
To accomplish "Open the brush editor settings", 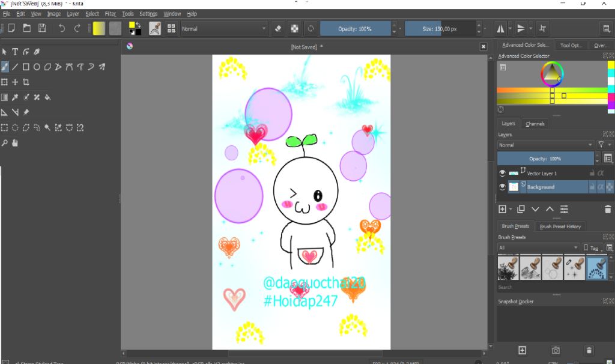I will pos(155,29).
